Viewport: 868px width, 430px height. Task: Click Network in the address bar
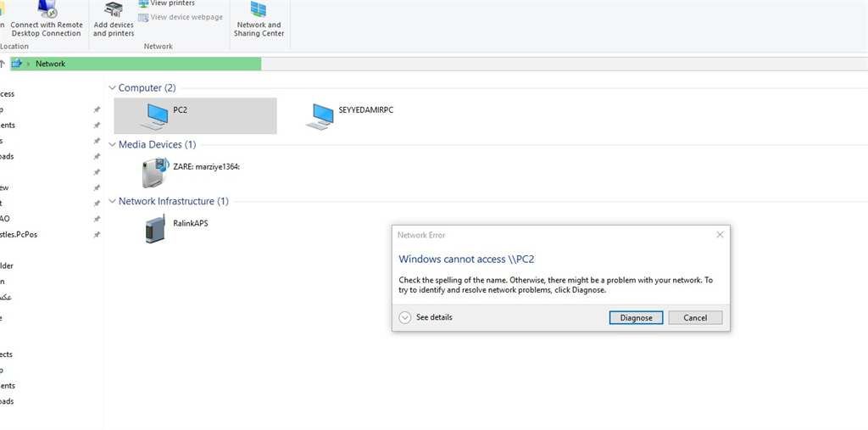[x=50, y=64]
